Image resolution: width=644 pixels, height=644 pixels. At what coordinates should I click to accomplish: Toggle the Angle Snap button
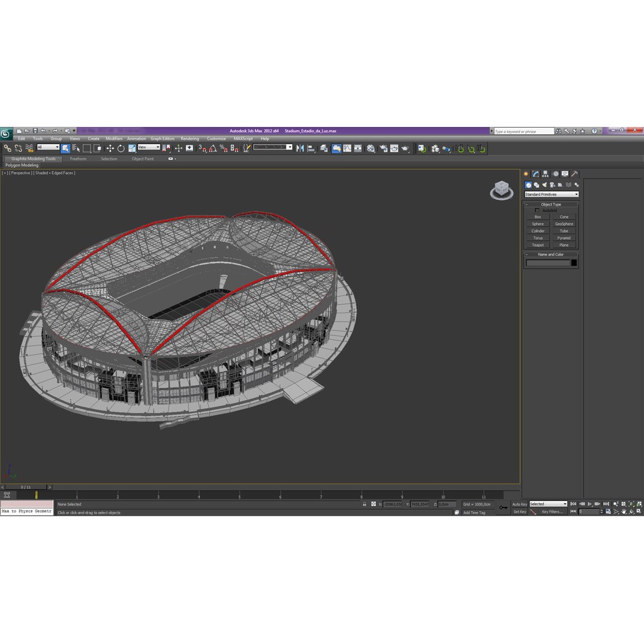[213, 148]
